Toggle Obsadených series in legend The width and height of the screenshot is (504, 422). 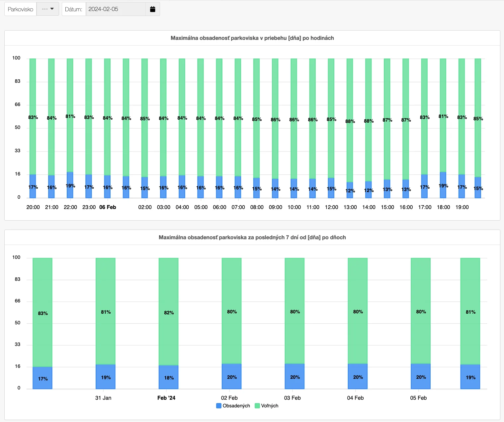click(x=236, y=406)
